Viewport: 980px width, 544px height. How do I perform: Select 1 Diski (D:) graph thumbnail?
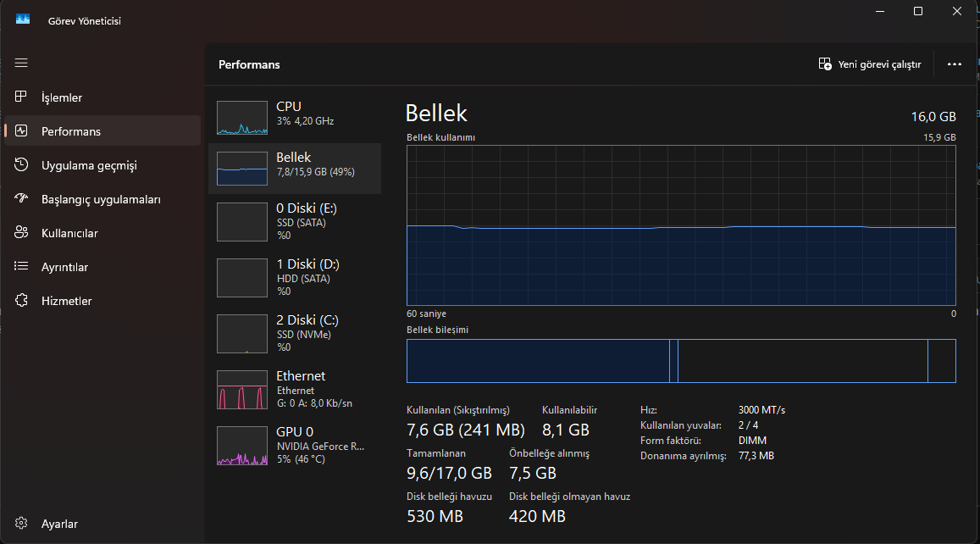tap(242, 278)
